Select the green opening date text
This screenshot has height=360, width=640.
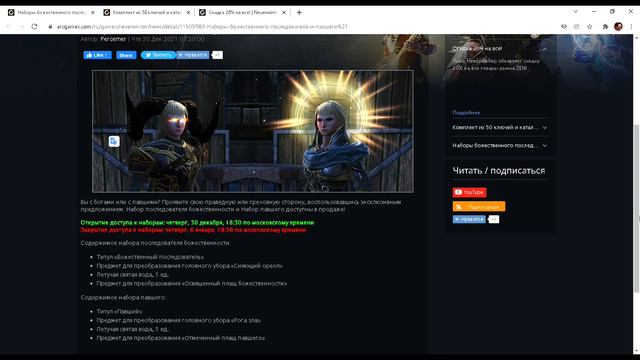[x=197, y=222]
